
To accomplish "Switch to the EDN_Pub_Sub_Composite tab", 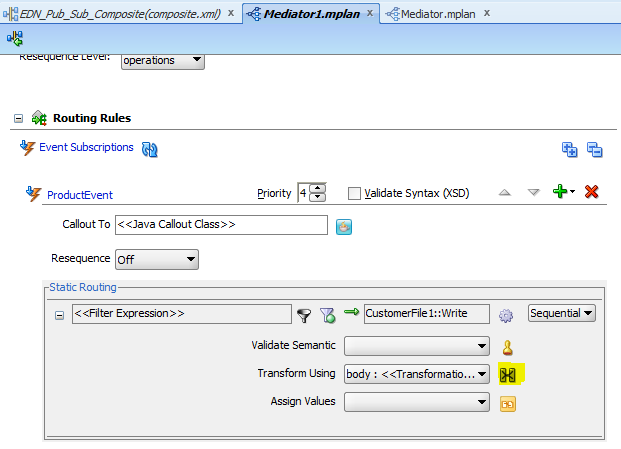I will point(120,14).
